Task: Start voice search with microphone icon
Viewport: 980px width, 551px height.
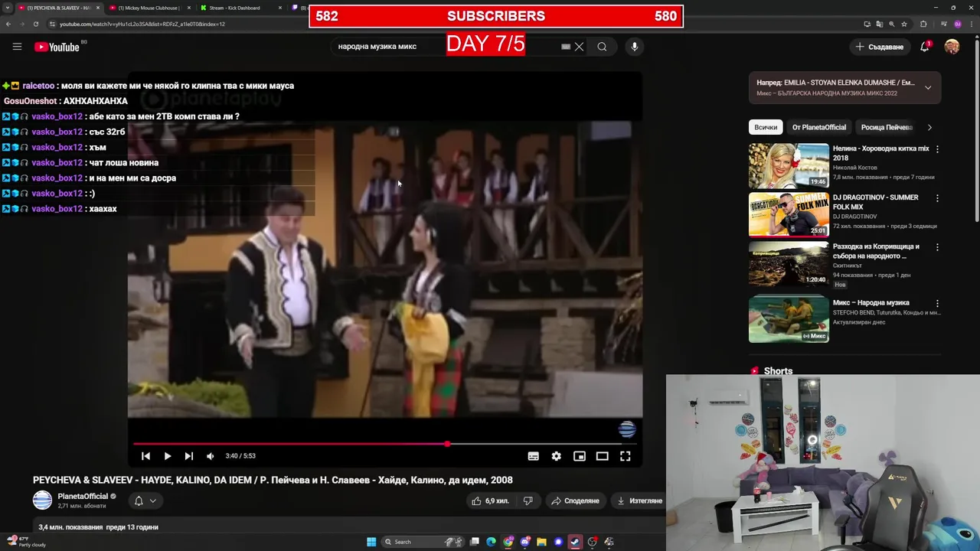Action: pyautogui.click(x=634, y=47)
